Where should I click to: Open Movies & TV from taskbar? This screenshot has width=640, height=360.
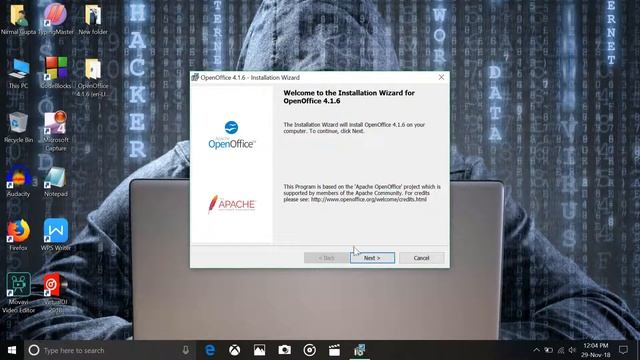[334, 350]
